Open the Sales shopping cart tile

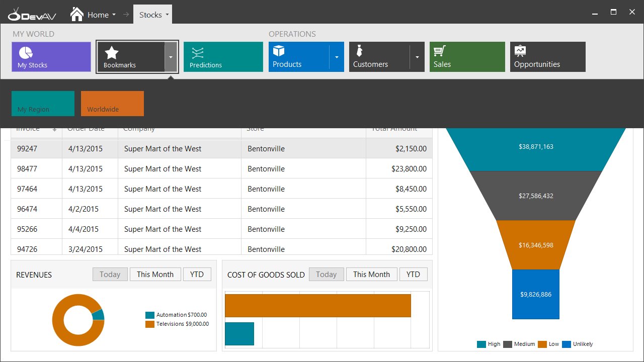[x=467, y=57]
